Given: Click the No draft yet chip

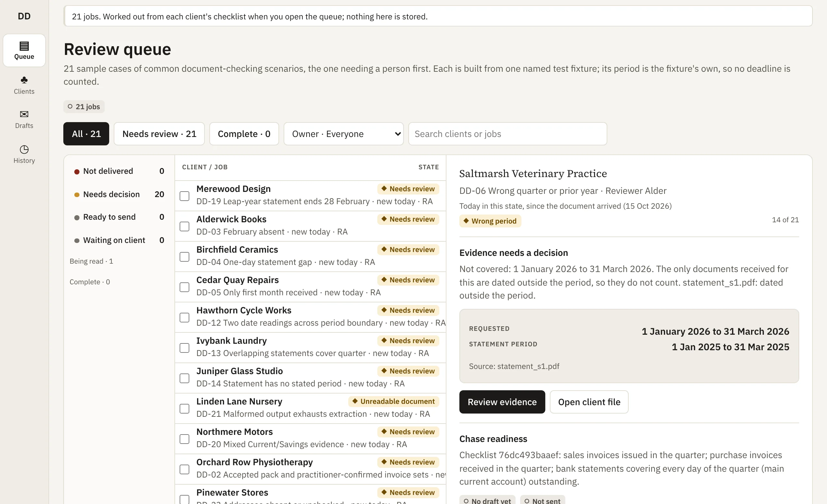Looking at the screenshot, I should (487, 500).
